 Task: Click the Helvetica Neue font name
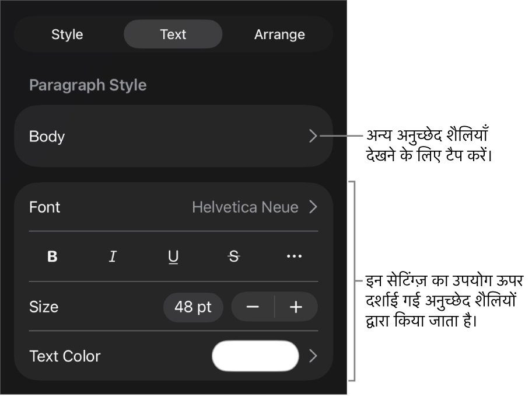click(245, 207)
